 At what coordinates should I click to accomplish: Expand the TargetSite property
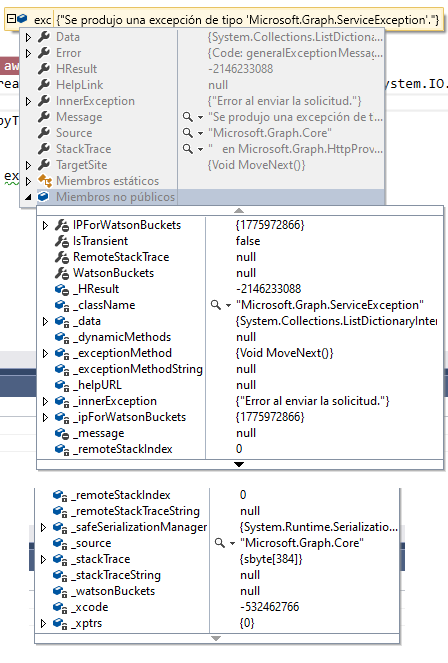point(28,165)
